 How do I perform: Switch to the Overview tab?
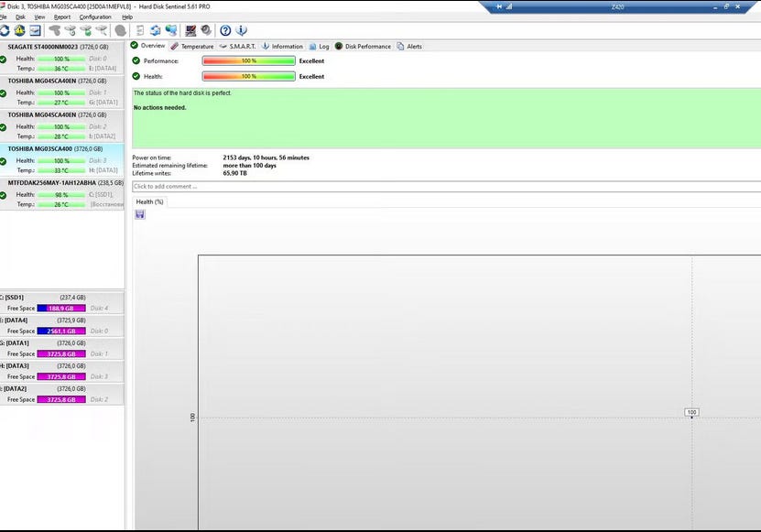pos(148,46)
